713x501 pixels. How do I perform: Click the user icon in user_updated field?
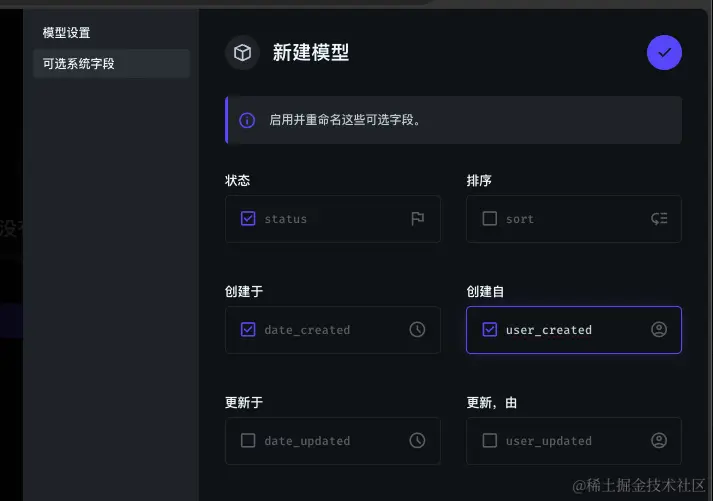[658, 441]
